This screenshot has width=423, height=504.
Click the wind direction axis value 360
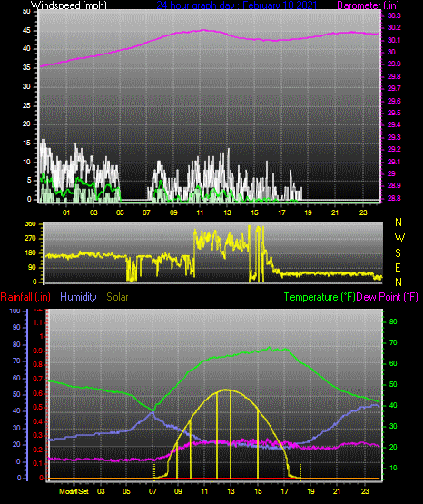click(x=31, y=224)
